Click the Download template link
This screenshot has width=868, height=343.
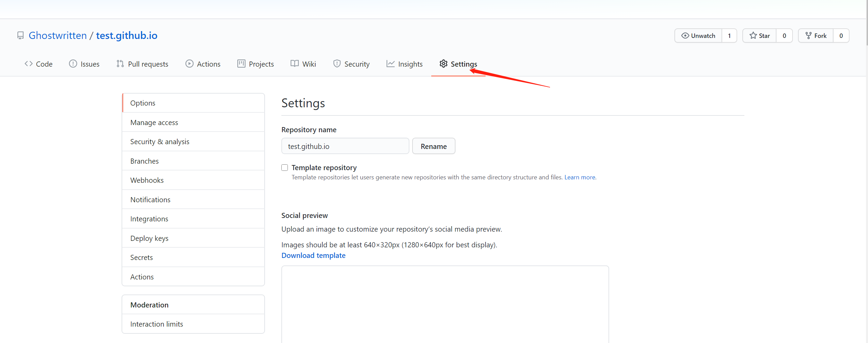(x=313, y=256)
